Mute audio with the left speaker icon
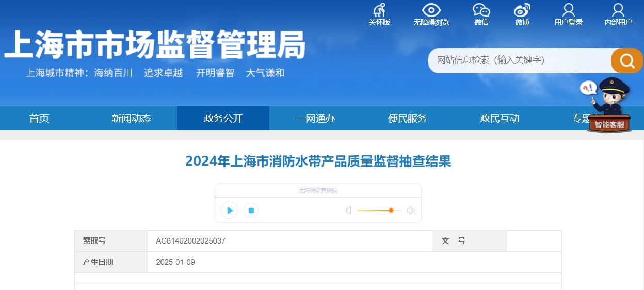This screenshot has width=644, height=290. pos(349,211)
